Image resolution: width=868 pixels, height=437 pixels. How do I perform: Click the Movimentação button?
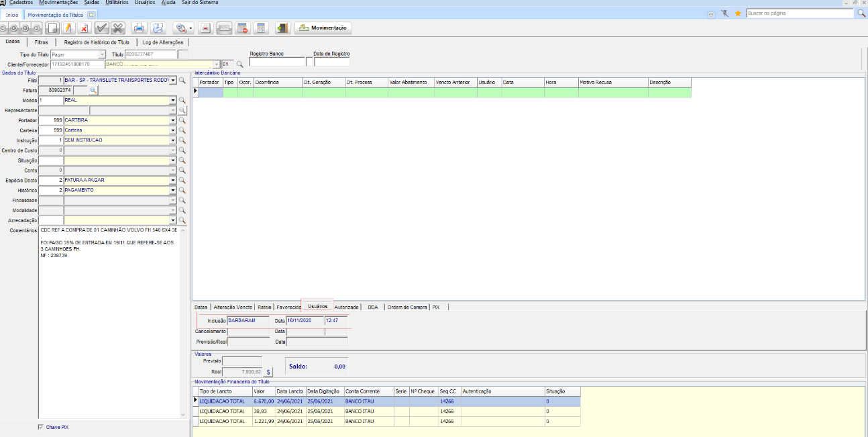click(x=323, y=28)
